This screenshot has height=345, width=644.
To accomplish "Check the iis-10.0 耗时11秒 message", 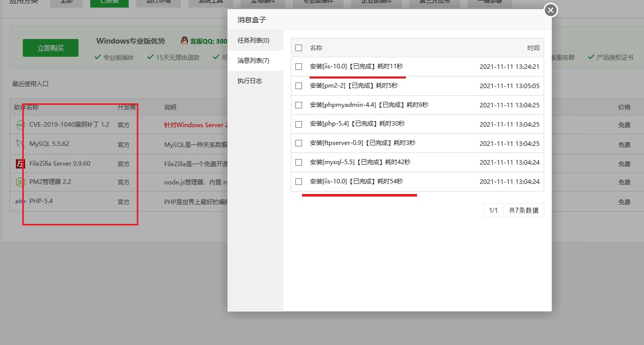I will (x=298, y=66).
